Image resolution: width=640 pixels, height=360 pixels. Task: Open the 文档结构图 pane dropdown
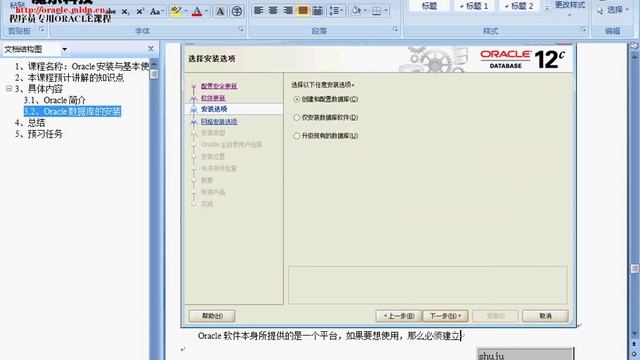64,49
